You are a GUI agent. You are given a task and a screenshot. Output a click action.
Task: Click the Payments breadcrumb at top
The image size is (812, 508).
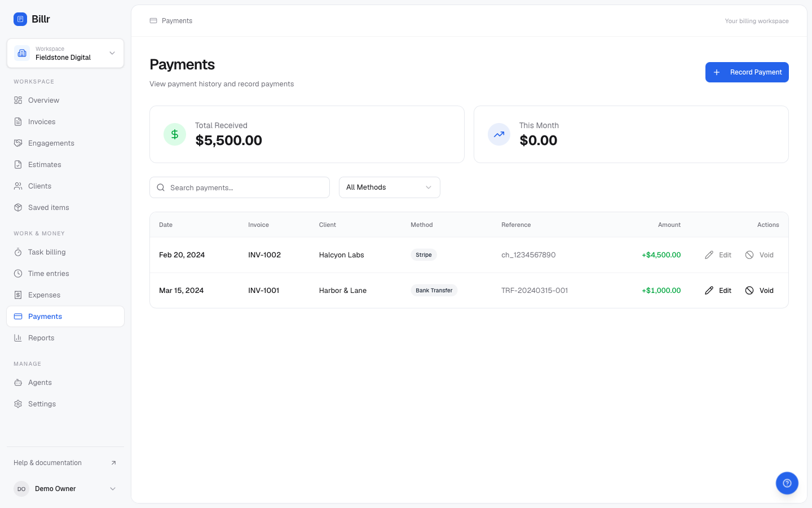click(177, 21)
